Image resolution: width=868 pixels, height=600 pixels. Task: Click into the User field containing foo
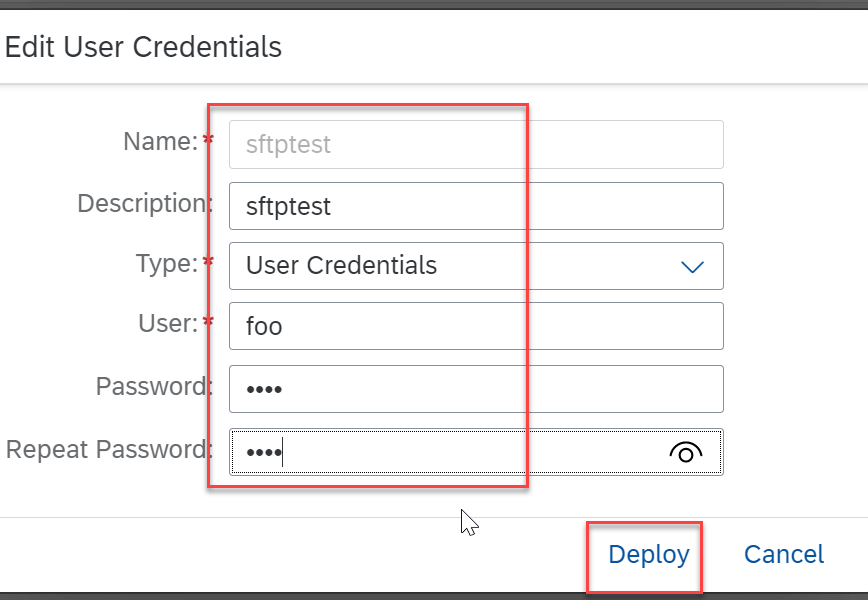coord(476,326)
